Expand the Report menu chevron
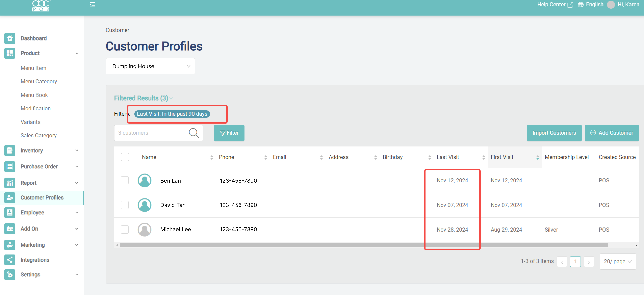 point(77,183)
